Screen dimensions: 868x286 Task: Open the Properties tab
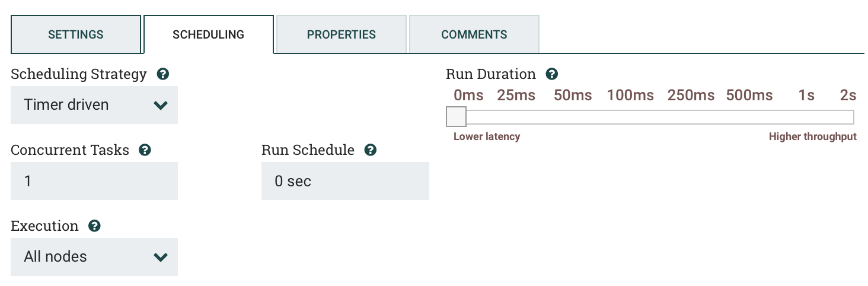[x=342, y=34]
